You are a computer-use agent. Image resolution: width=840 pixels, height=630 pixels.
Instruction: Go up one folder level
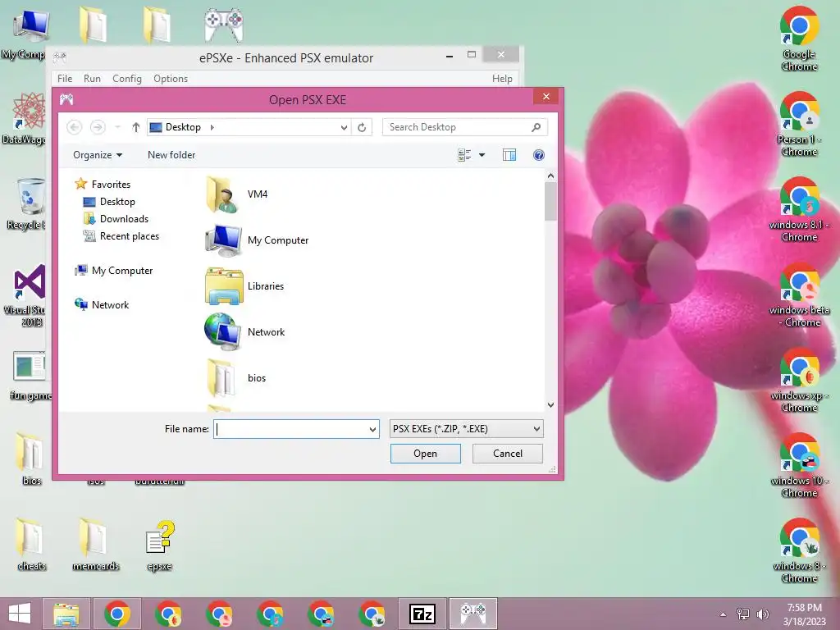coord(135,127)
